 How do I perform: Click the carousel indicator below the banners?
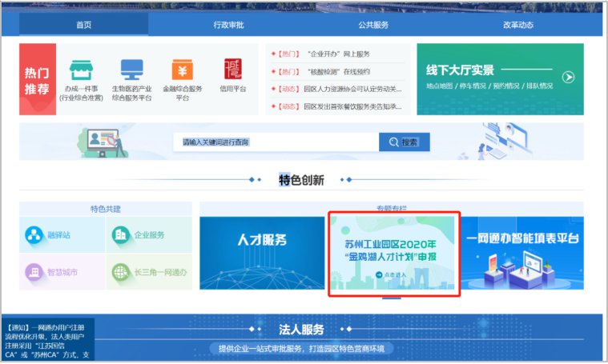(391, 298)
